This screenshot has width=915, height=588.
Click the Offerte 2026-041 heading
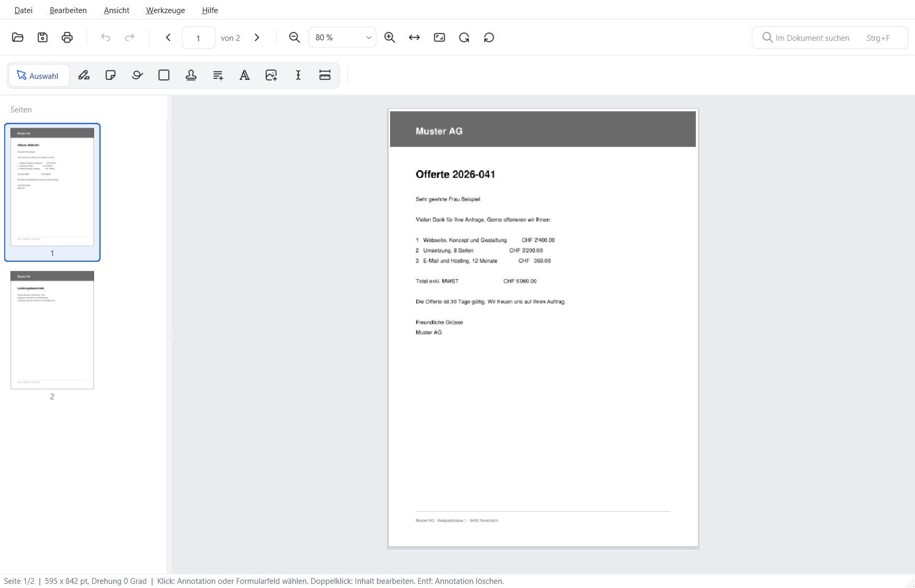tap(455, 175)
